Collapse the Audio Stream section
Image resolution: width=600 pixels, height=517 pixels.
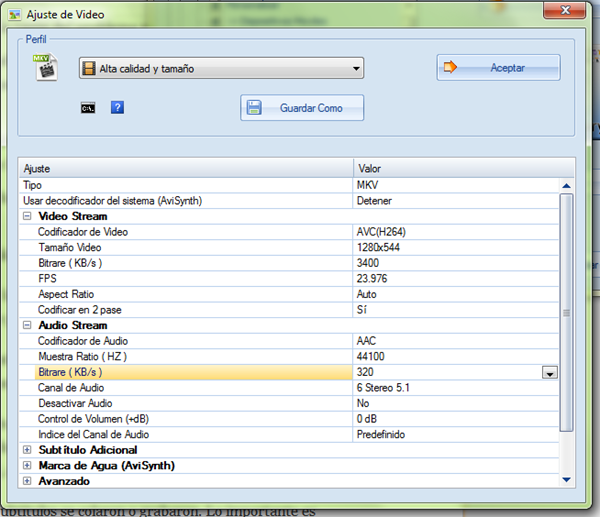tap(27, 326)
